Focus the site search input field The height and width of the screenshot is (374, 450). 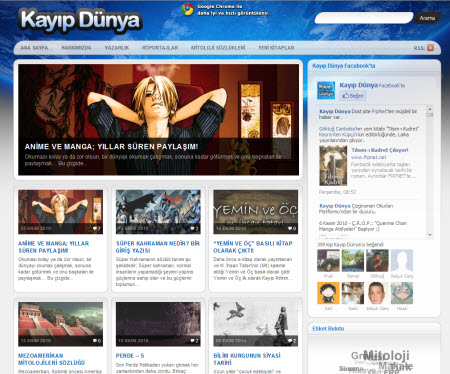[364, 18]
